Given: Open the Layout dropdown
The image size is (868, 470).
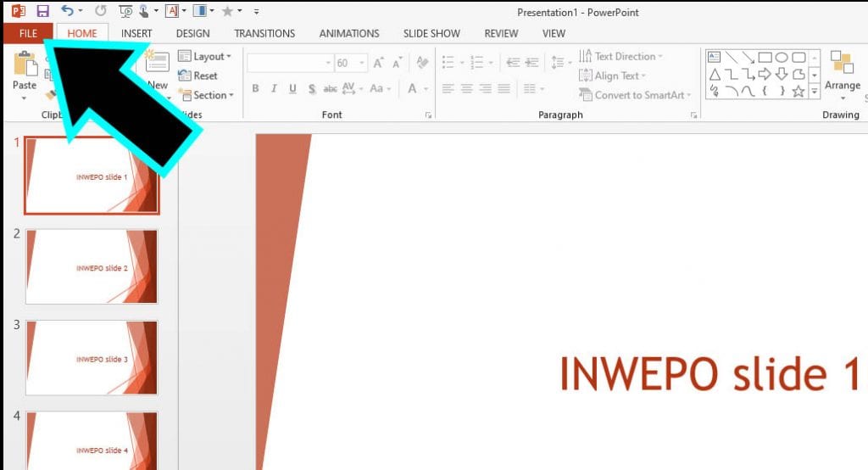Looking at the screenshot, I should tap(205, 57).
